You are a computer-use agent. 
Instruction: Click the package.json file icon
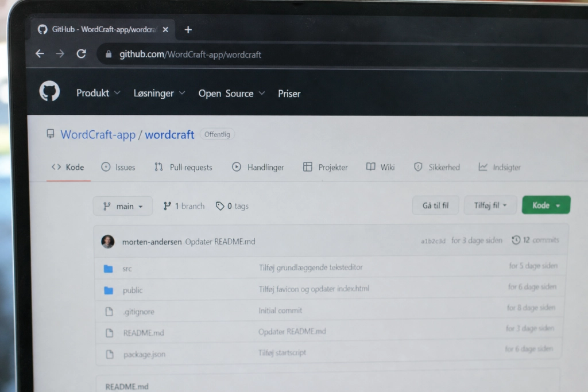110,354
